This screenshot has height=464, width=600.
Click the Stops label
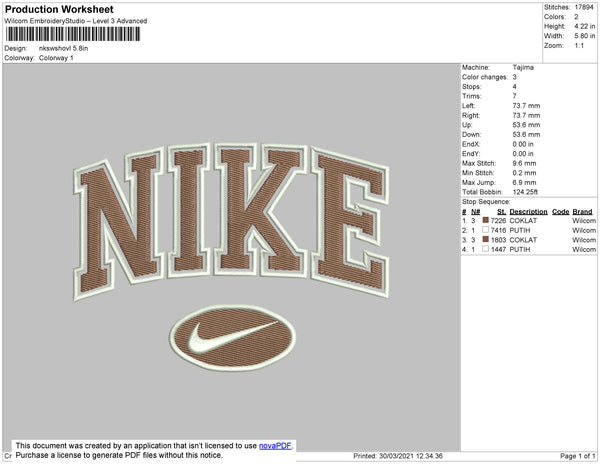tap(470, 86)
